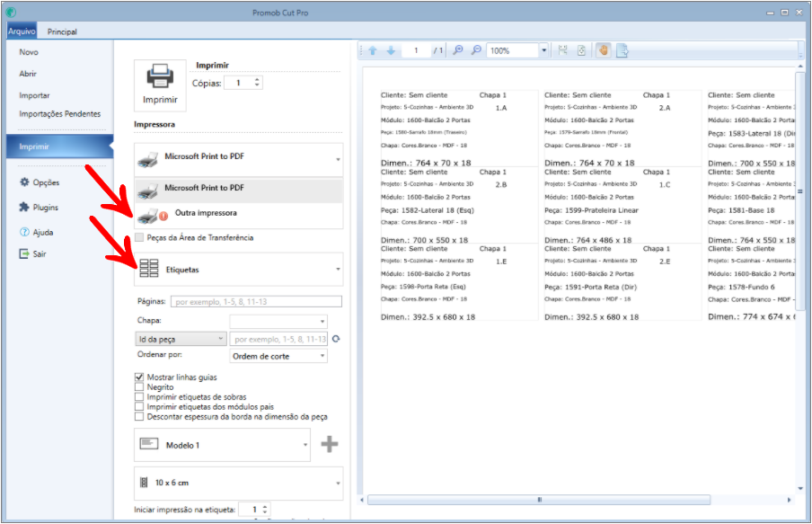The width and height of the screenshot is (812, 524).
Task: Click the Etiquetas labels grid icon
Action: (149, 269)
